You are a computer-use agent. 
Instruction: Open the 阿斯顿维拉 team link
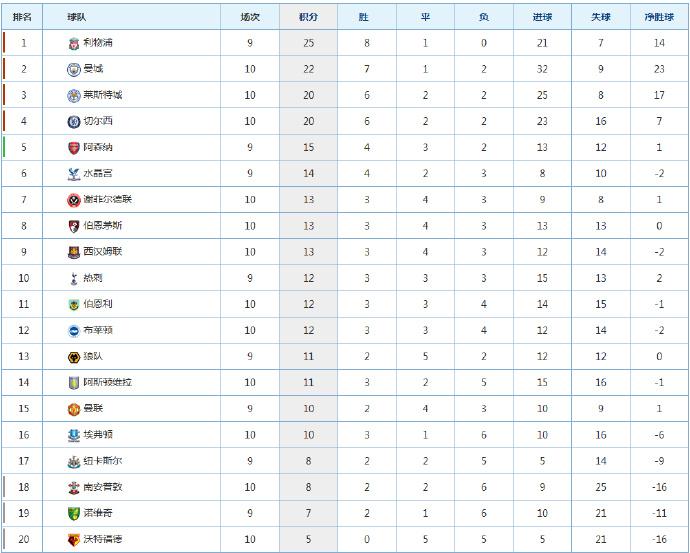click(108, 382)
